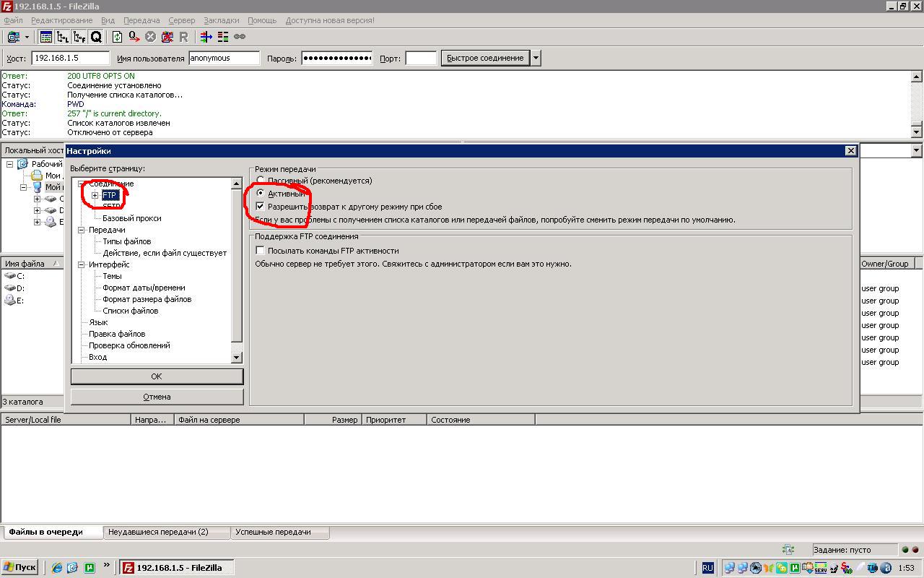
Task: Select the Active transfer mode radio button
Action: click(x=261, y=194)
